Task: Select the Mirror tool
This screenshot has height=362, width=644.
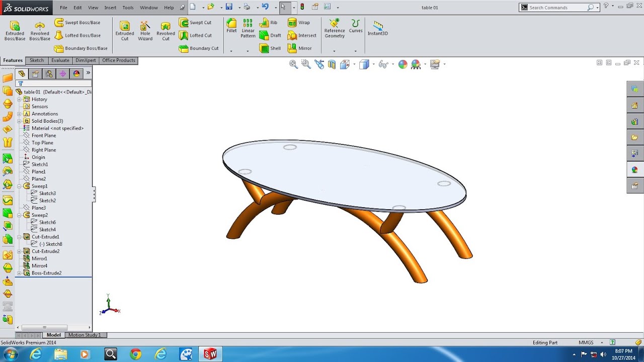Action: (x=300, y=48)
